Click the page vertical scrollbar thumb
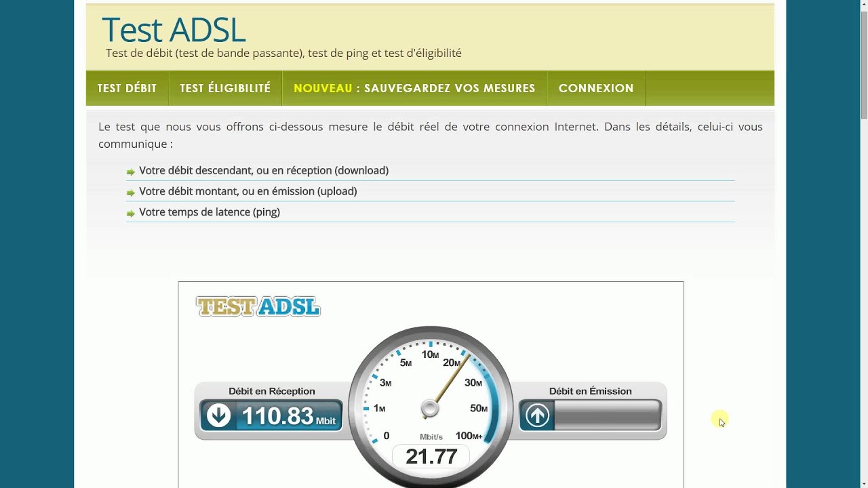Screen dimensions: 868x488 coord(864,65)
